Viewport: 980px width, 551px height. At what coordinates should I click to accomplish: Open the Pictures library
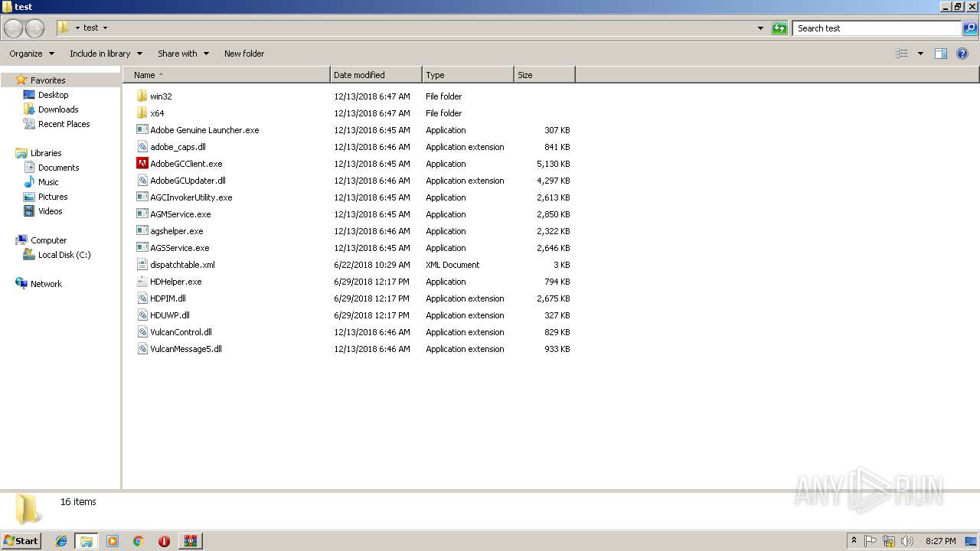coord(53,197)
